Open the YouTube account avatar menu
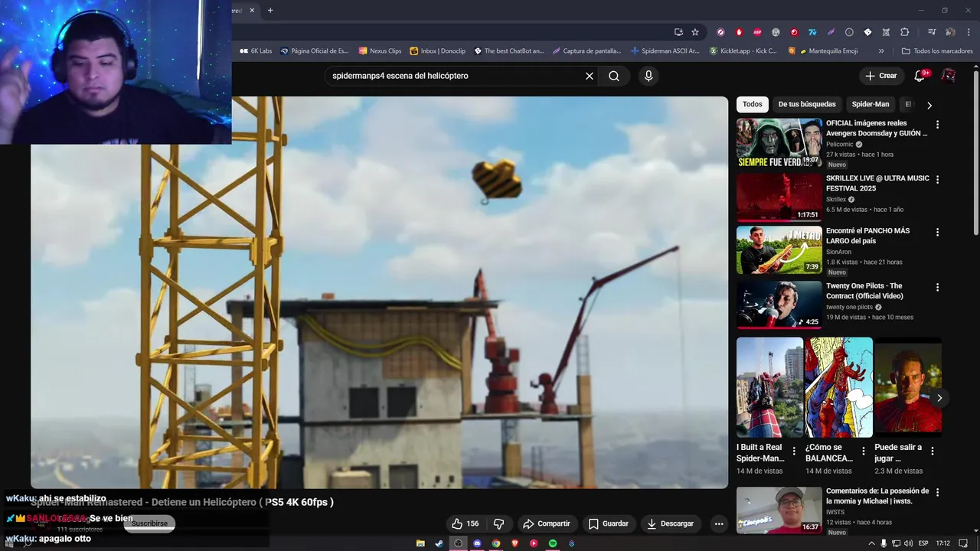 click(949, 76)
